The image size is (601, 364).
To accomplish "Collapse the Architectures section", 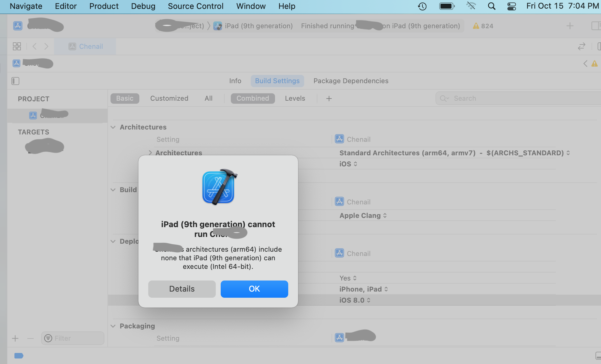I will pyautogui.click(x=113, y=127).
